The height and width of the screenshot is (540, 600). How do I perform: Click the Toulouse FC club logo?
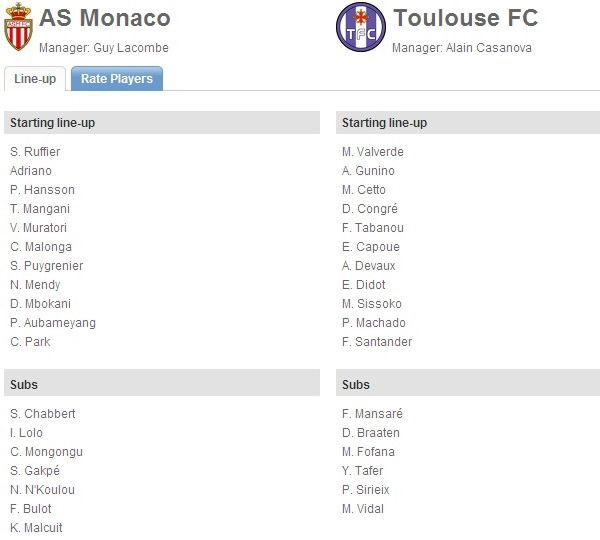point(360,27)
